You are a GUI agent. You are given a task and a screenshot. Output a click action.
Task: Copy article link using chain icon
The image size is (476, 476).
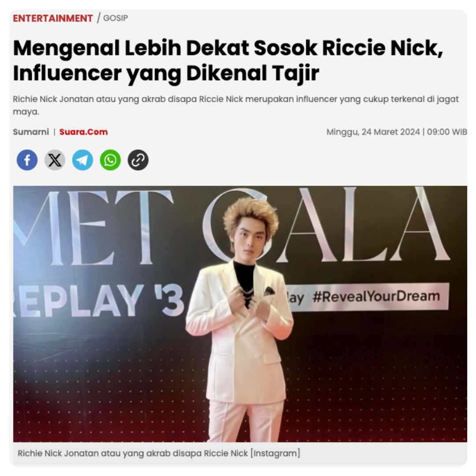click(x=138, y=160)
